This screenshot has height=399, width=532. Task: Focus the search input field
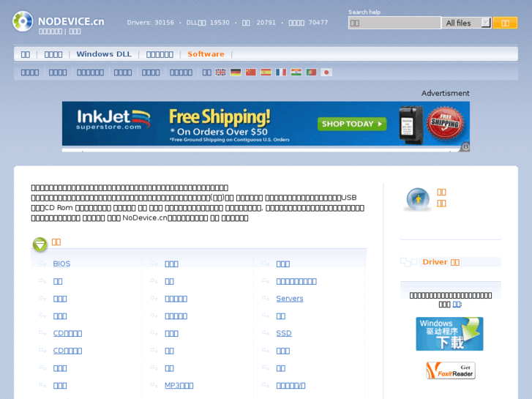click(x=394, y=23)
